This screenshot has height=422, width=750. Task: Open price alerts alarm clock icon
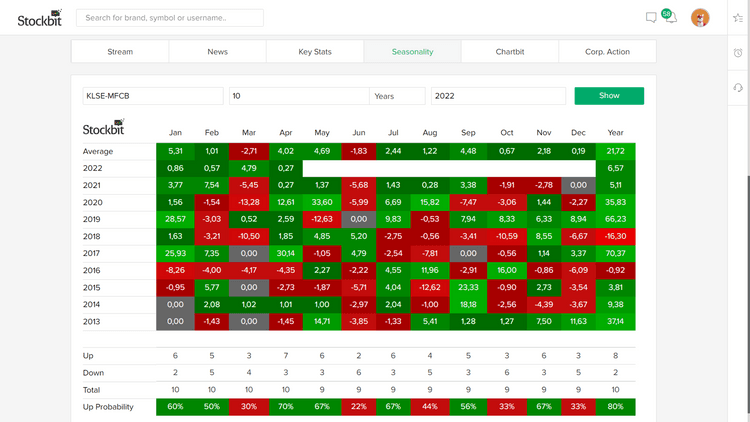click(x=738, y=53)
